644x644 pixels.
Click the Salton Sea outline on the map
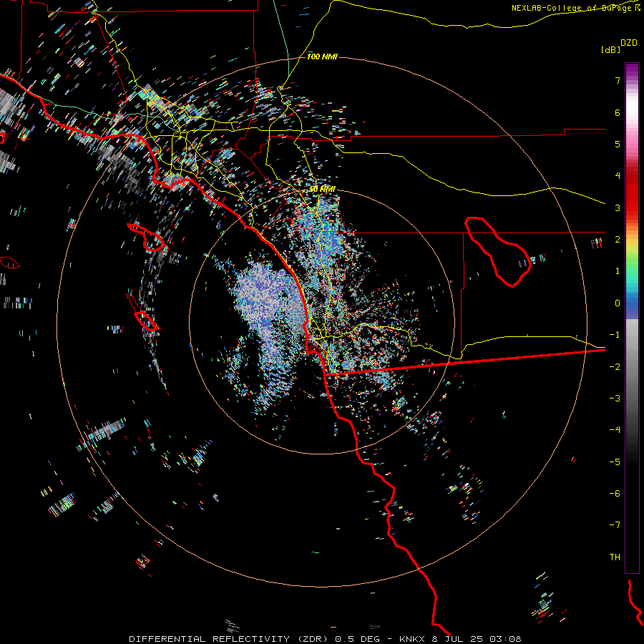point(498,252)
